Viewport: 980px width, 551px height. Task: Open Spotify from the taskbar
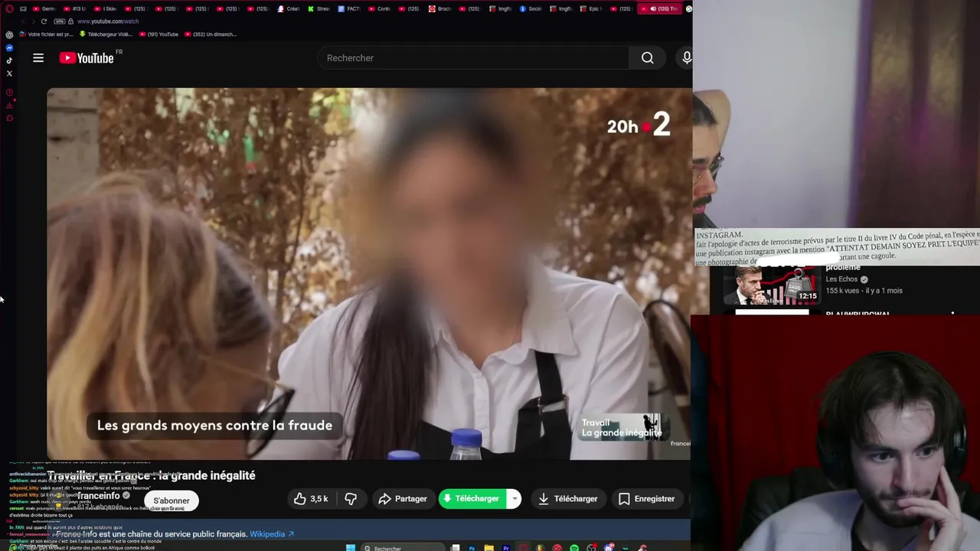coord(574,547)
